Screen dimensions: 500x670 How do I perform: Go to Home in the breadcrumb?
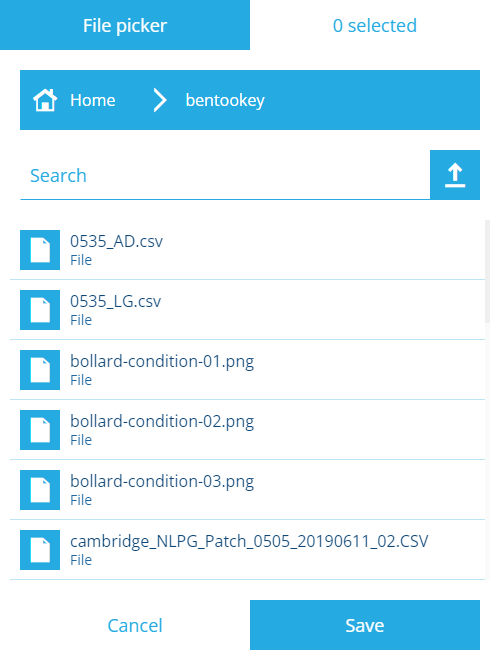coord(93,100)
